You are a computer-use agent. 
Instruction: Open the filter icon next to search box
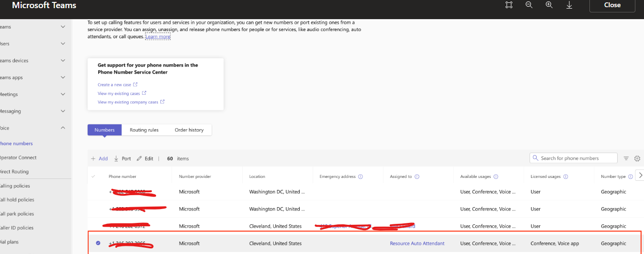pyautogui.click(x=626, y=158)
